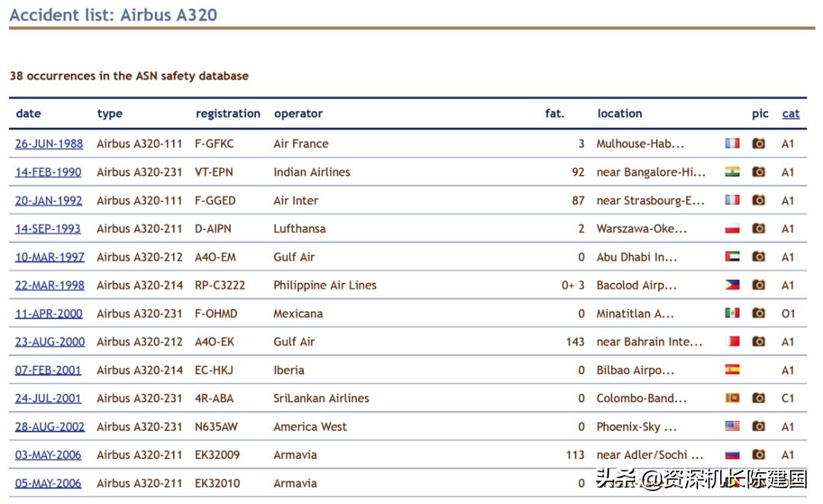Open photo for SriLankan Airlines accident
The width and height of the screenshot is (823, 504).
pos(758,397)
